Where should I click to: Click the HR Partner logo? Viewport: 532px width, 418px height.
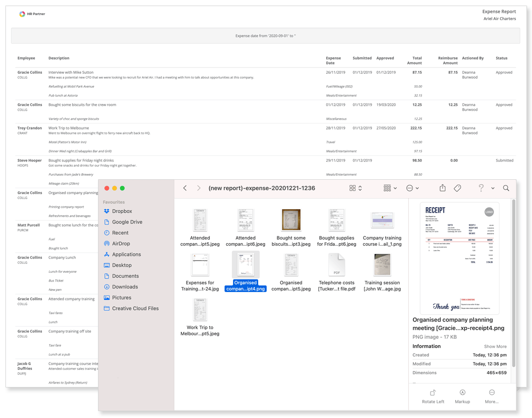tap(22, 14)
